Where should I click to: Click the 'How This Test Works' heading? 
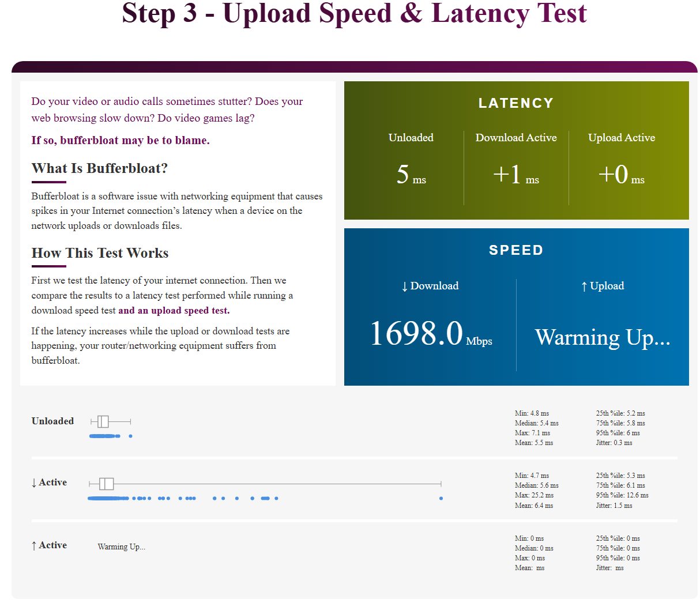click(100, 253)
